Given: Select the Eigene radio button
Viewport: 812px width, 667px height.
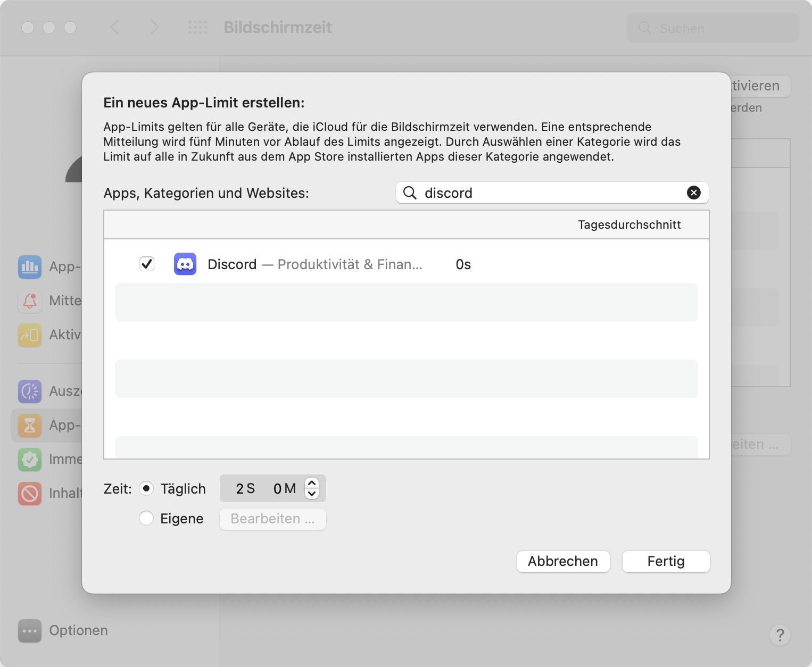Looking at the screenshot, I should tap(146, 518).
